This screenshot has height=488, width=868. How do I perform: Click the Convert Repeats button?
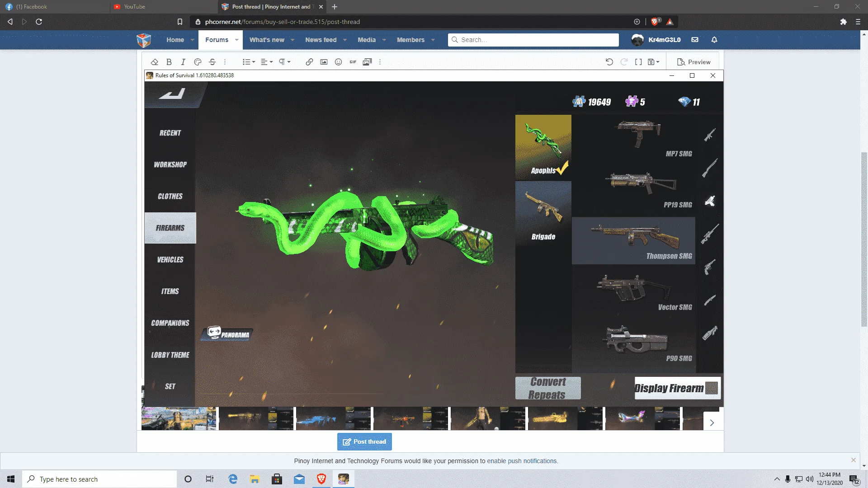[548, 388]
